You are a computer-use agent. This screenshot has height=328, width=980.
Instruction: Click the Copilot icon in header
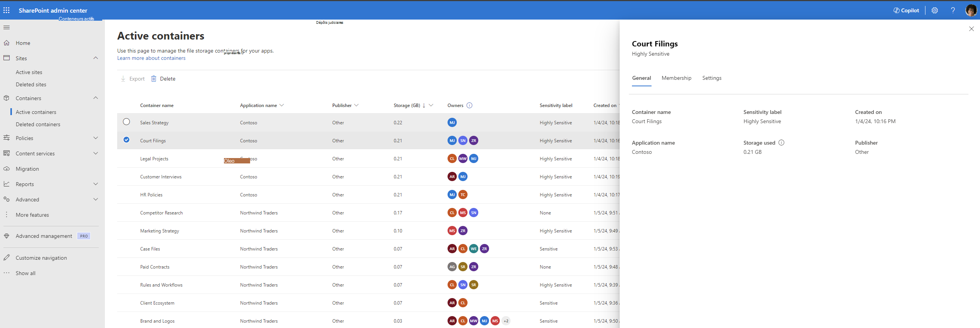coord(896,10)
